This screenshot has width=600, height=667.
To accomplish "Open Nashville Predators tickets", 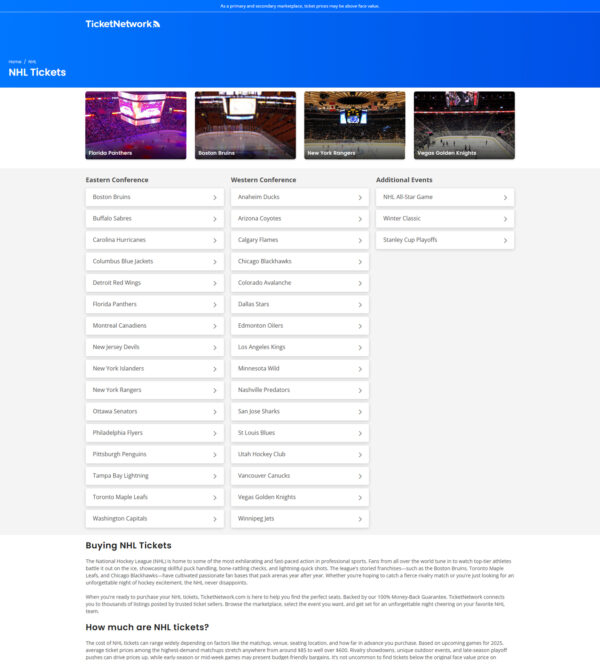I will [300, 390].
